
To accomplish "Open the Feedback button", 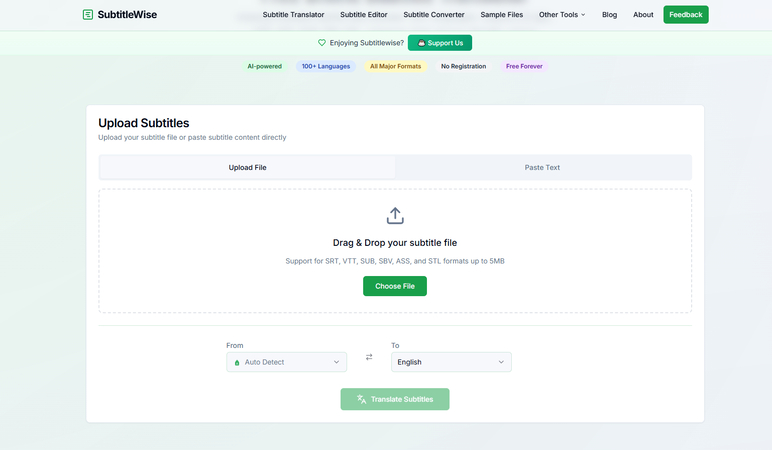I will [685, 15].
